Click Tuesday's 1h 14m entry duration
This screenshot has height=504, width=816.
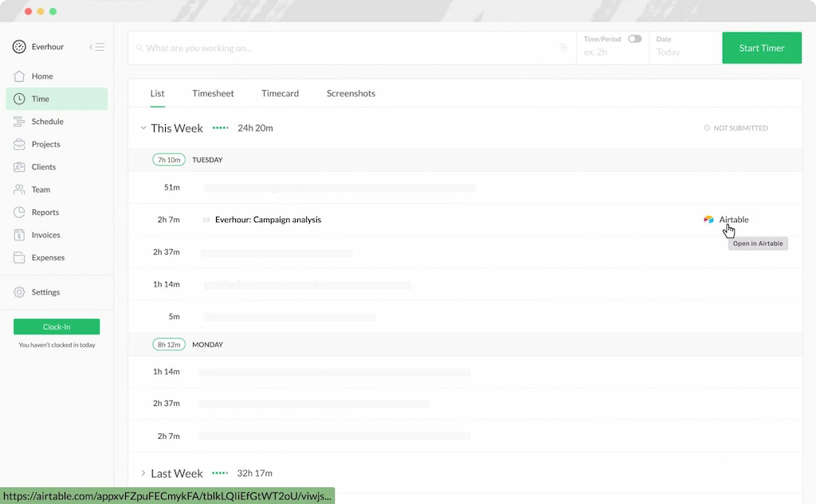(167, 284)
